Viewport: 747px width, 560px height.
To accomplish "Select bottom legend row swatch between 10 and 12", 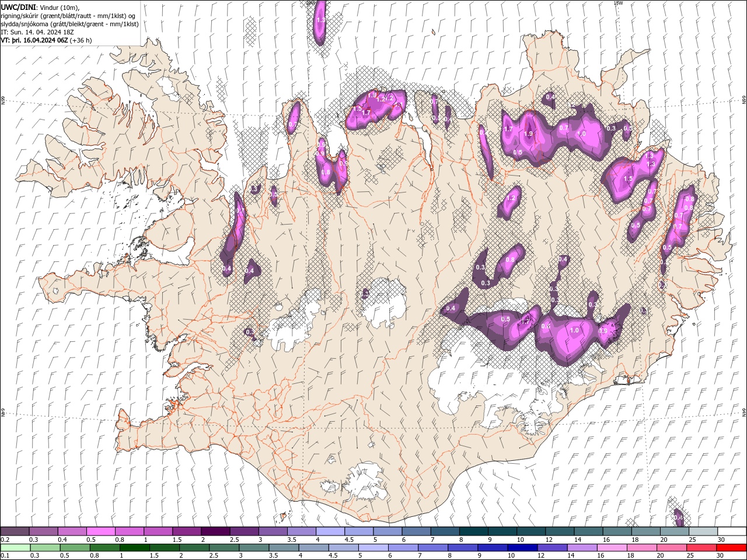I will 522,548.
